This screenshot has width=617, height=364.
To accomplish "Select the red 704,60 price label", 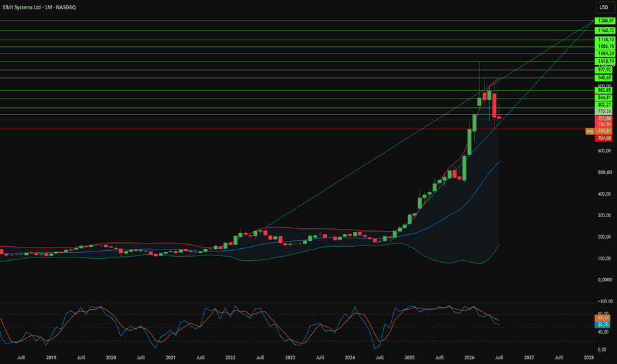I will pos(604,138).
